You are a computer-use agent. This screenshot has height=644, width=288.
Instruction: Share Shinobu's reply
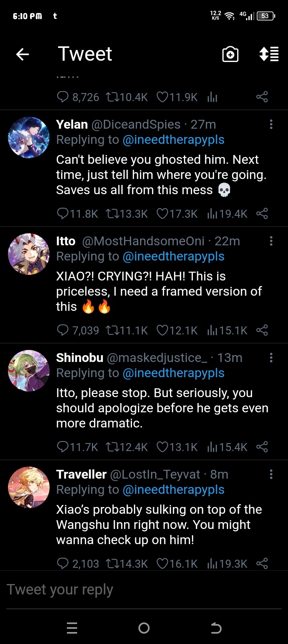262,447
